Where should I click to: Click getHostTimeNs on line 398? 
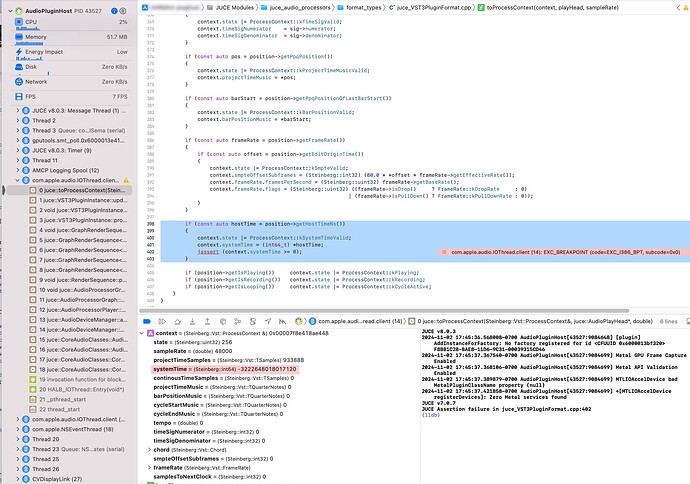[318, 224]
